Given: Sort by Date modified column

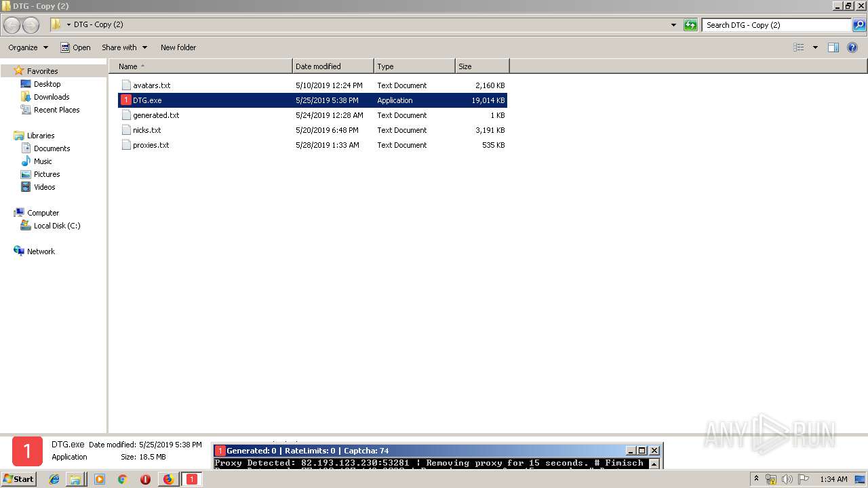Looking at the screenshot, I should click(333, 66).
